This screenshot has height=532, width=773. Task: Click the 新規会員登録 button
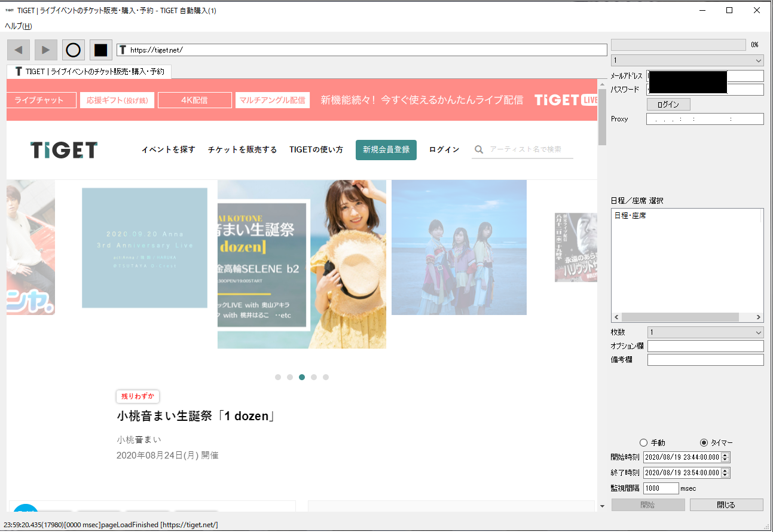[x=386, y=150]
